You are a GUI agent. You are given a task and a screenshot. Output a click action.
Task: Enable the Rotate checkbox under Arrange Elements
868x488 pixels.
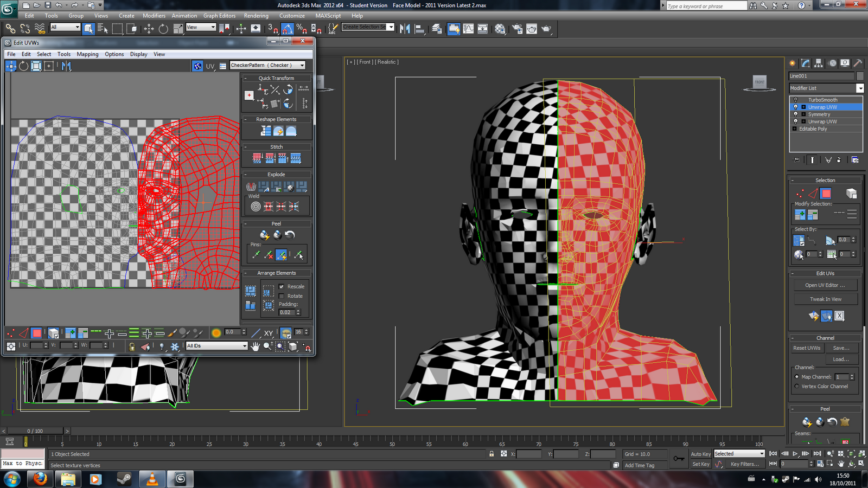point(282,297)
